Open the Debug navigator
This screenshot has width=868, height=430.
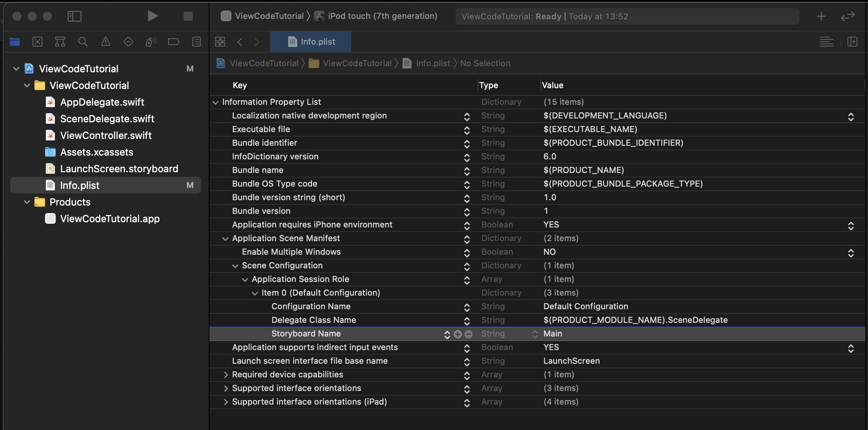point(151,42)
